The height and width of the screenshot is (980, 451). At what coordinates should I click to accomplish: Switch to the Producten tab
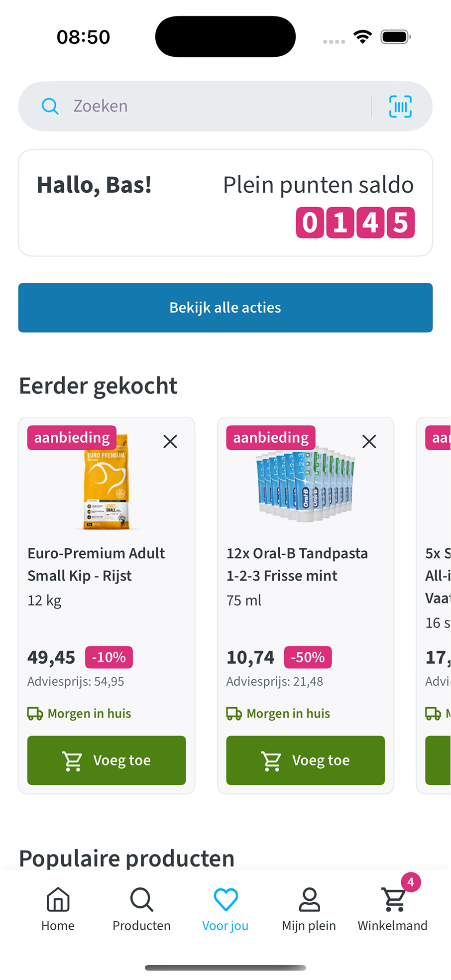pos(141,909)
